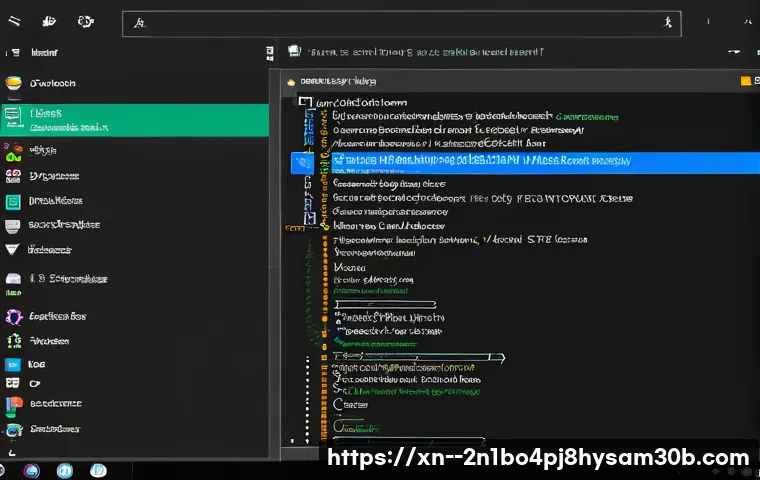Image resolution: width=760 pixels, height=480 pixels.
Task: Click the swirl icon in the top-left toolbar
Action: [87, 22]
